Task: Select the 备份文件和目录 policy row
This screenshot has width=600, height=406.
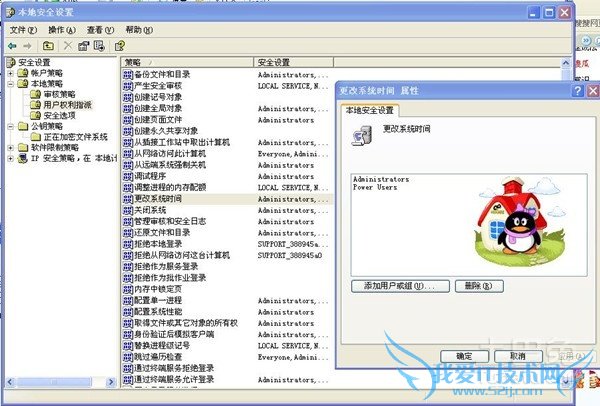Action: pos(227,75)
